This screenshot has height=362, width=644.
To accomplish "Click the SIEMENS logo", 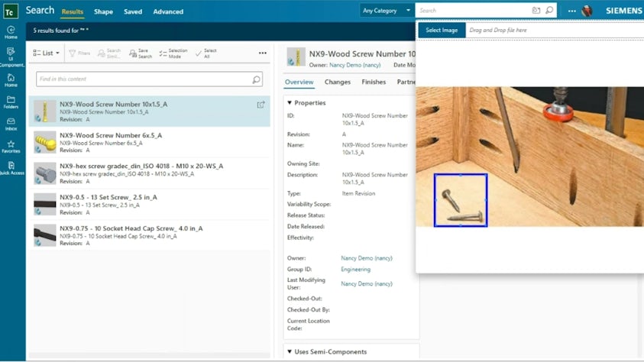I will point(623,11).
